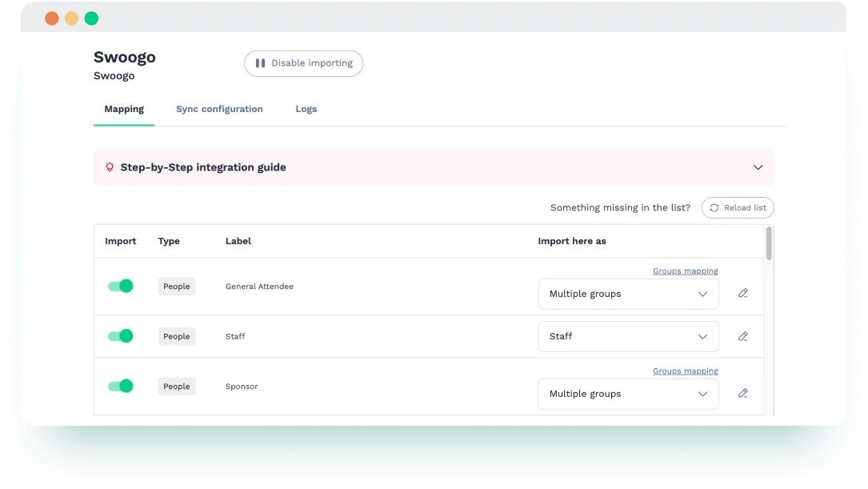Click the Label column header
868x489 pixels.
238,241
